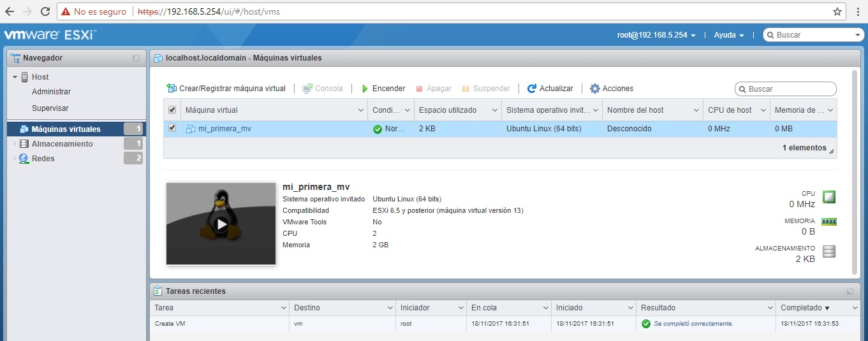Click the Almacenamiento datastore icon
Screen dimensions: 868x341
(x=25, y=144)
